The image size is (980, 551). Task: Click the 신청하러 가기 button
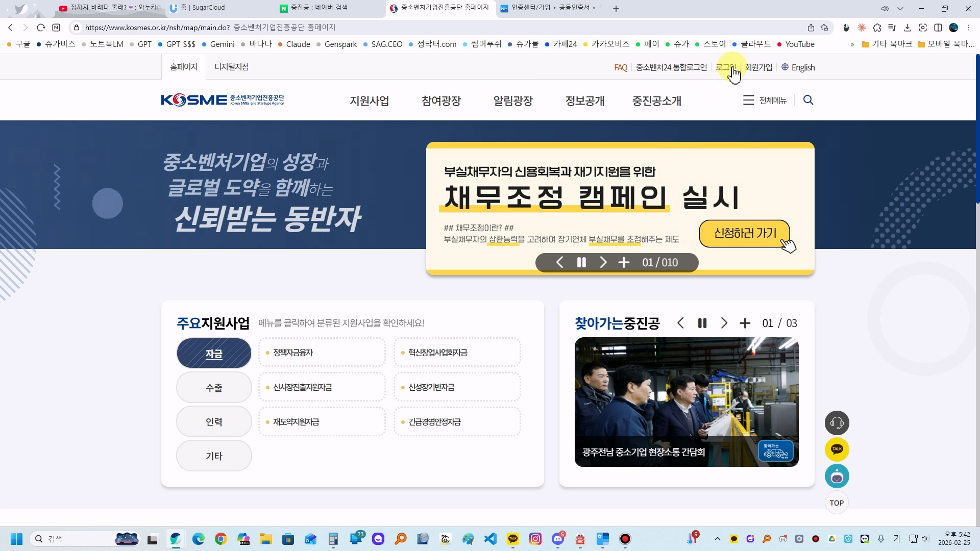(x=745, y=233)
